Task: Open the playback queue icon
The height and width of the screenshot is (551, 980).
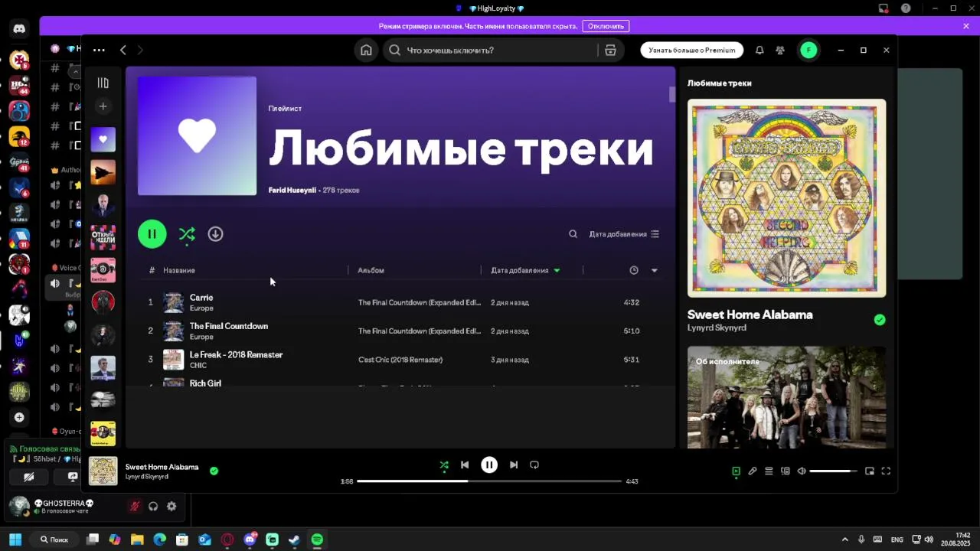Action: pyautogui.click(x=769, y=471)
